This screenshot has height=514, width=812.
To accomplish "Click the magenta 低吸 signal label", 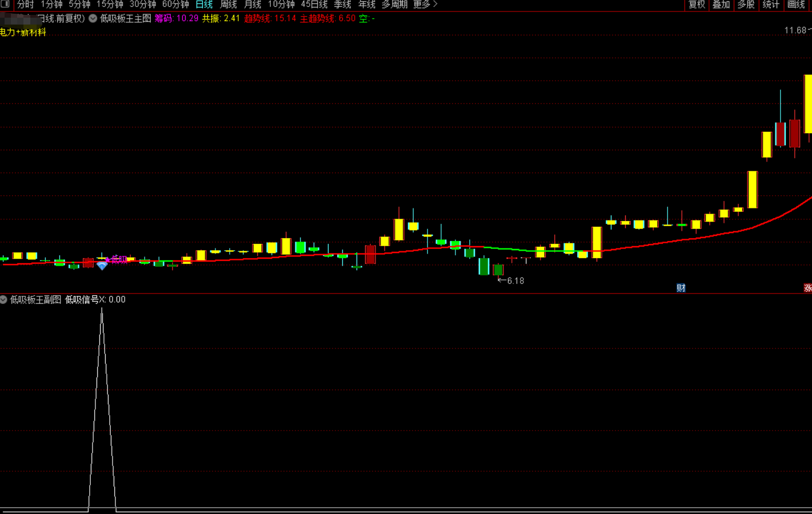I will (119, 260).
